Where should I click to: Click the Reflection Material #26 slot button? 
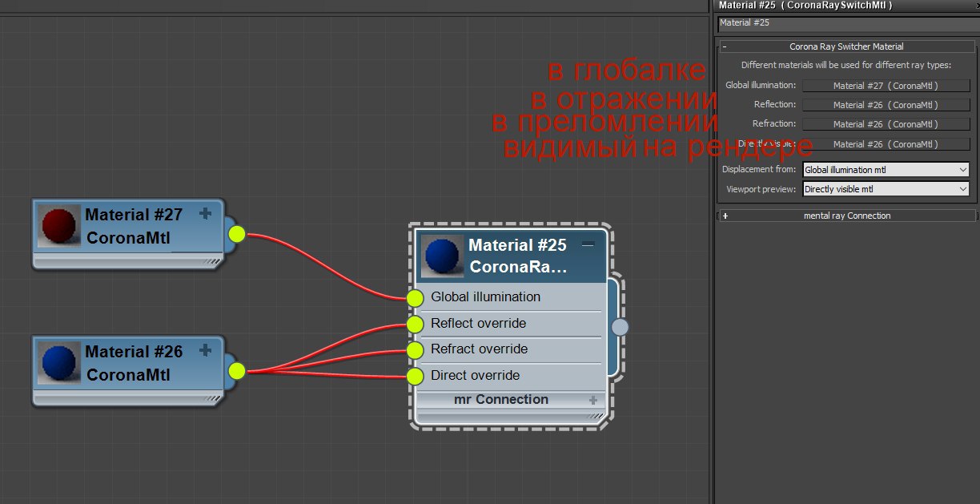886,105
